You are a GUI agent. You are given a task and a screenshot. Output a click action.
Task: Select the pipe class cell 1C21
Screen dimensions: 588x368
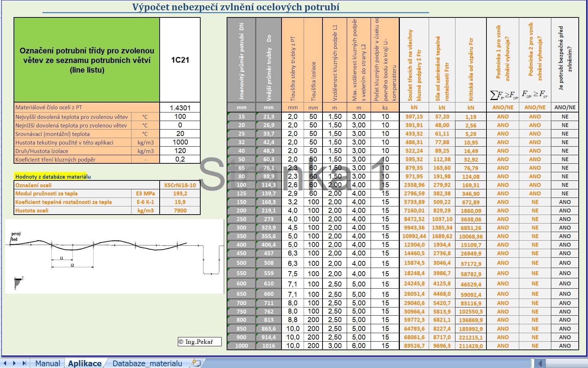pyautogui.click(x=180, y=60)
